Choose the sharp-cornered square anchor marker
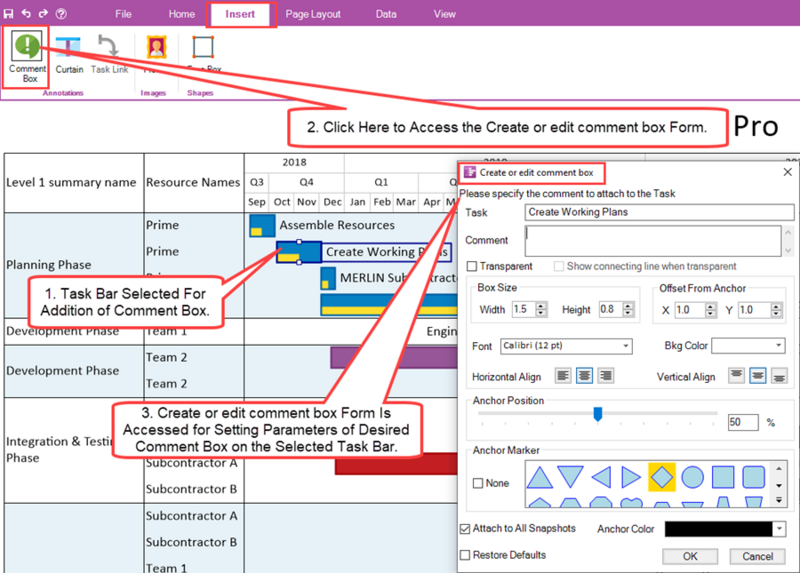The width and height of the screenshot is (800, 573). (723, 477)
